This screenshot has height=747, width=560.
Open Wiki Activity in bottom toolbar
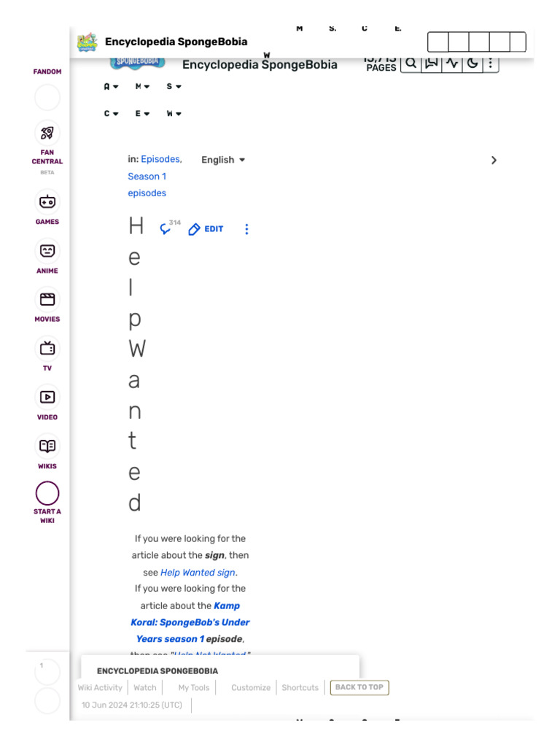pyautogui.click(x=100, y=688)
